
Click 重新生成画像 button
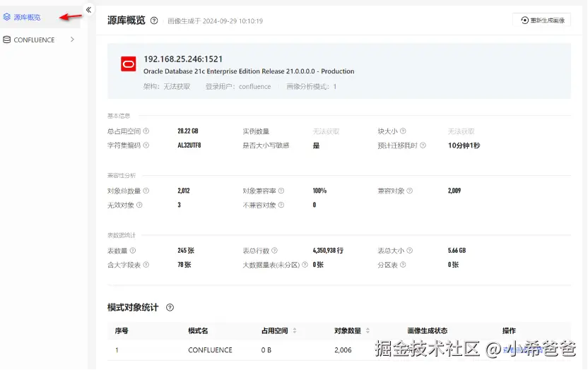(542, 20)
